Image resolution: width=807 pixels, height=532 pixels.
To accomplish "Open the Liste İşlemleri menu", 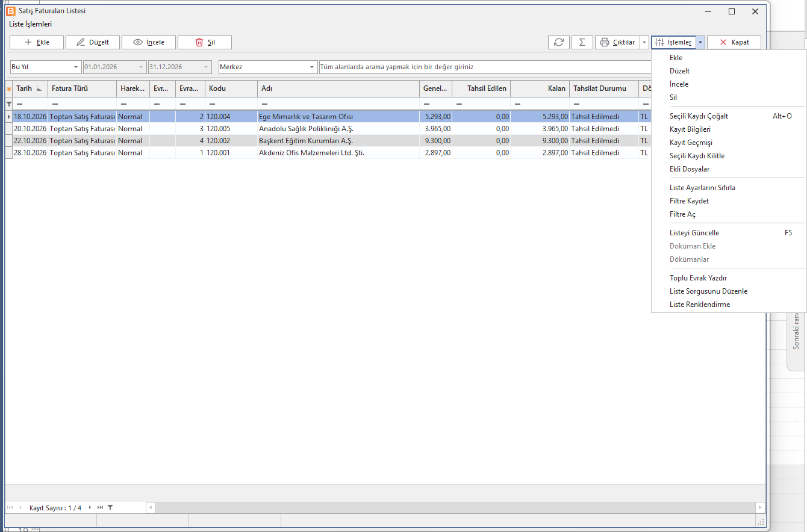I will [30, 24].
